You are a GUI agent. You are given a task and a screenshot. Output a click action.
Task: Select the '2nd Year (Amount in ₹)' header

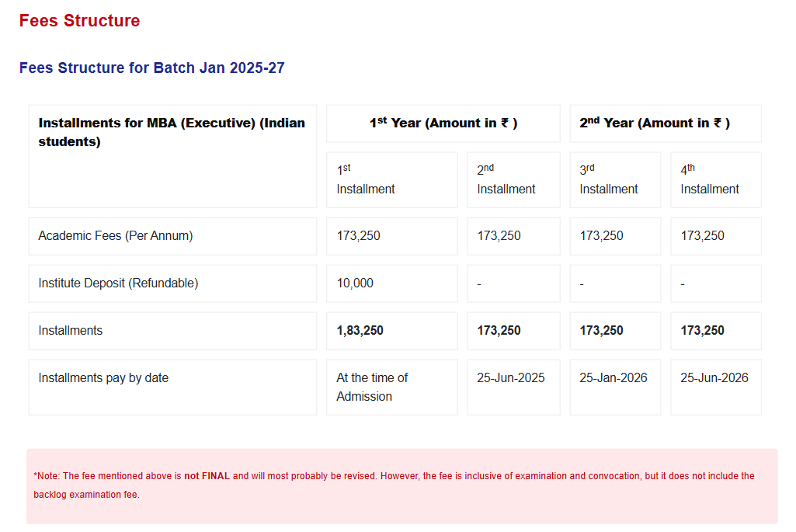point(666,123)
